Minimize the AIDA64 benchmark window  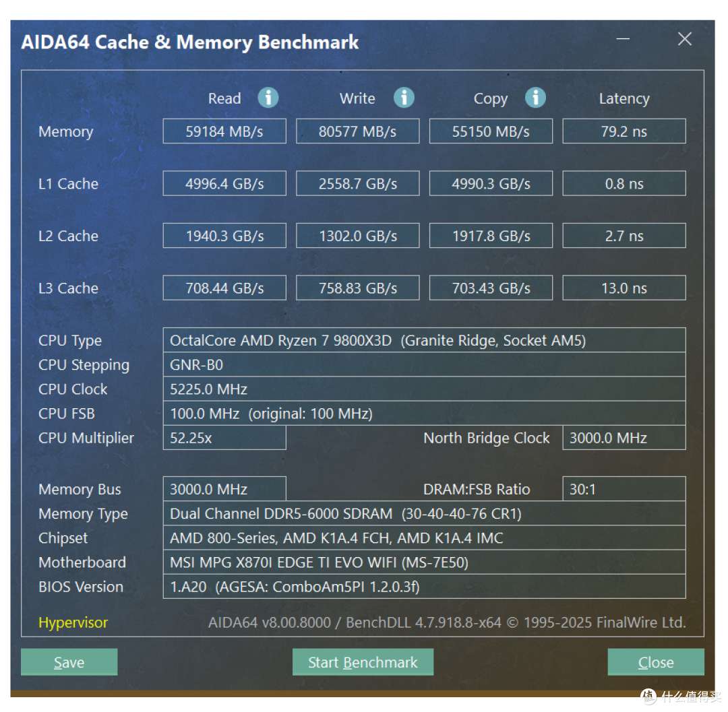point(623,39)
